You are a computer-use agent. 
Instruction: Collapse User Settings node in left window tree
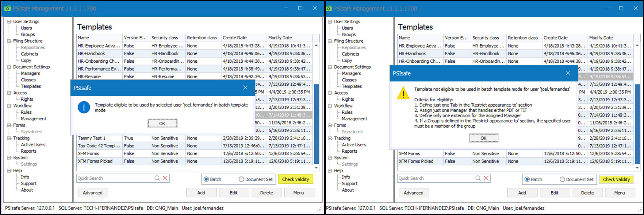9,21
